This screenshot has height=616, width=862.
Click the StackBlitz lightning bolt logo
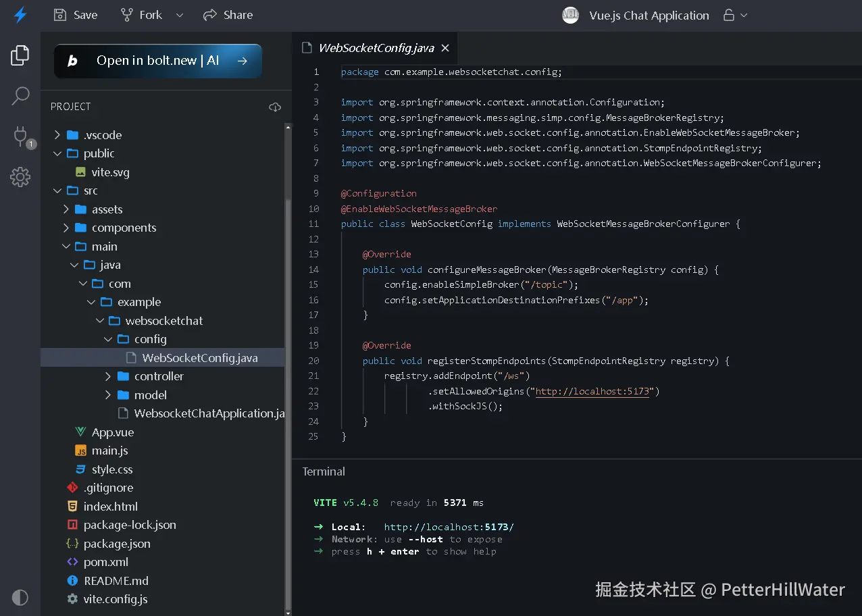click(x=20, y=15)
